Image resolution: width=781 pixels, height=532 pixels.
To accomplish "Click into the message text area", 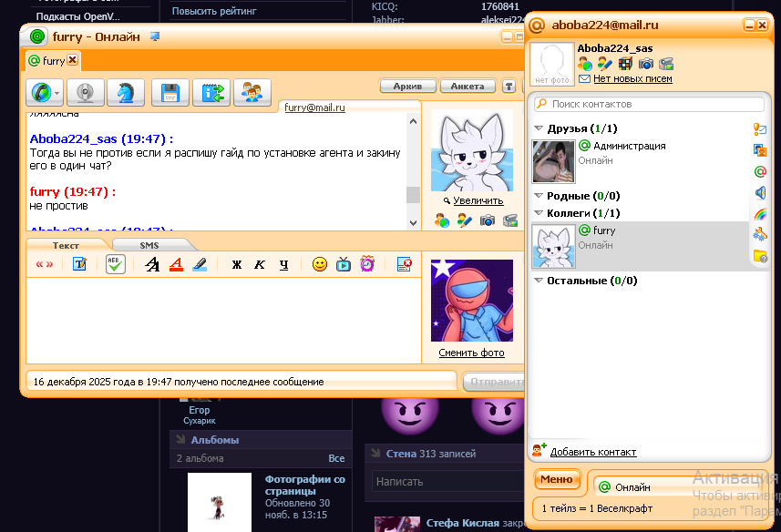I will click(x=223, y=321).
